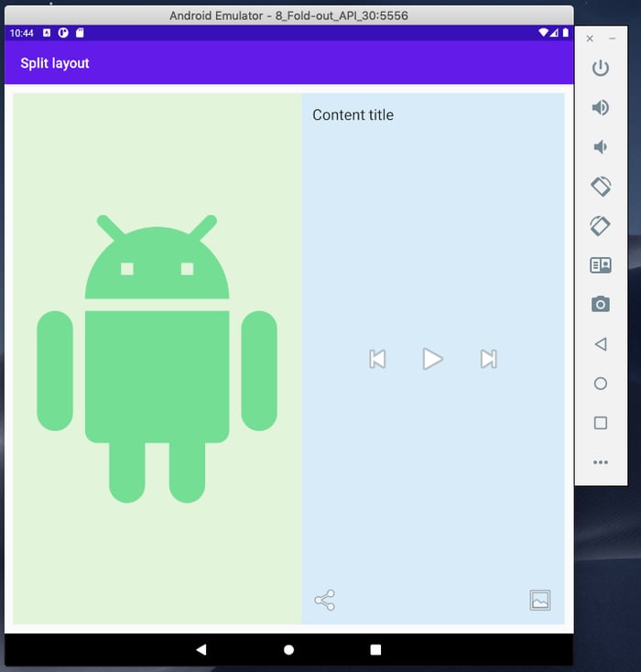Image resolution: width=641 pixels, height=672 pixels.
Task: Take a screenshot with camera icon
Action: point(601,304)
